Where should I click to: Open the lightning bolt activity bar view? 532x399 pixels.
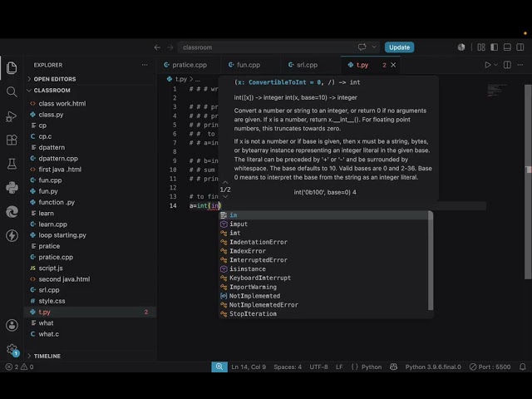pyautogui.click(x=12, y=235)
